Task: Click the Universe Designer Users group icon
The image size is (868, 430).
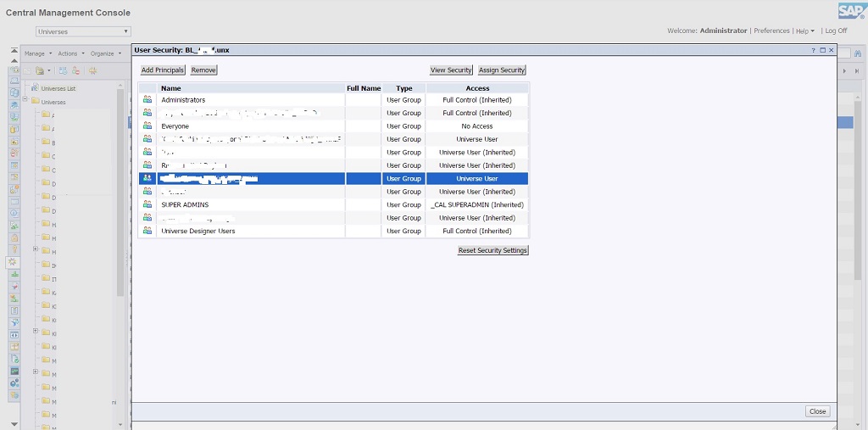Action: coord(147,231)
